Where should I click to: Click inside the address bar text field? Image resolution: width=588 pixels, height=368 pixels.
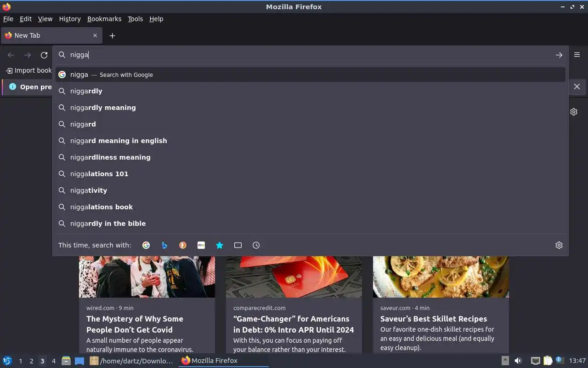[x=310, y=55]
